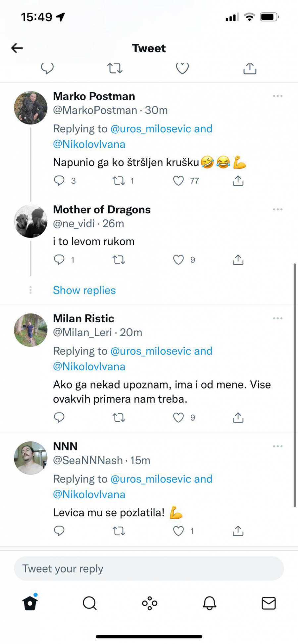
Task: Go to the Home tab
Action: [x=30, y=603]
